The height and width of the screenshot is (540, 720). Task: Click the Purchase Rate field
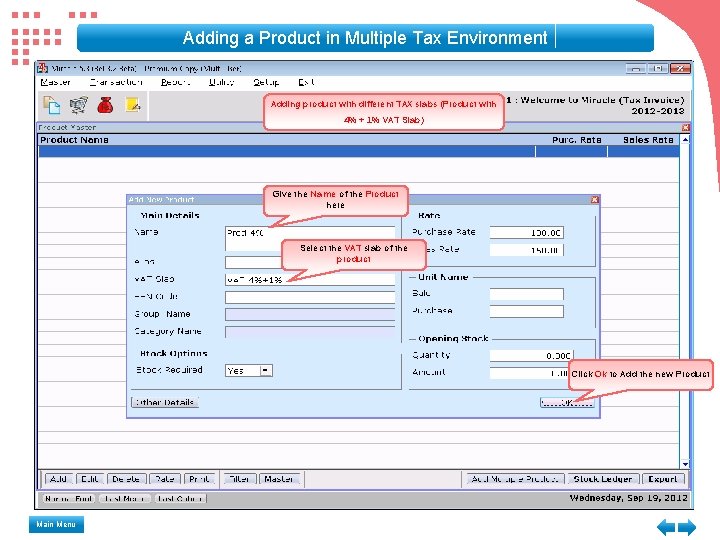point(526,233)
